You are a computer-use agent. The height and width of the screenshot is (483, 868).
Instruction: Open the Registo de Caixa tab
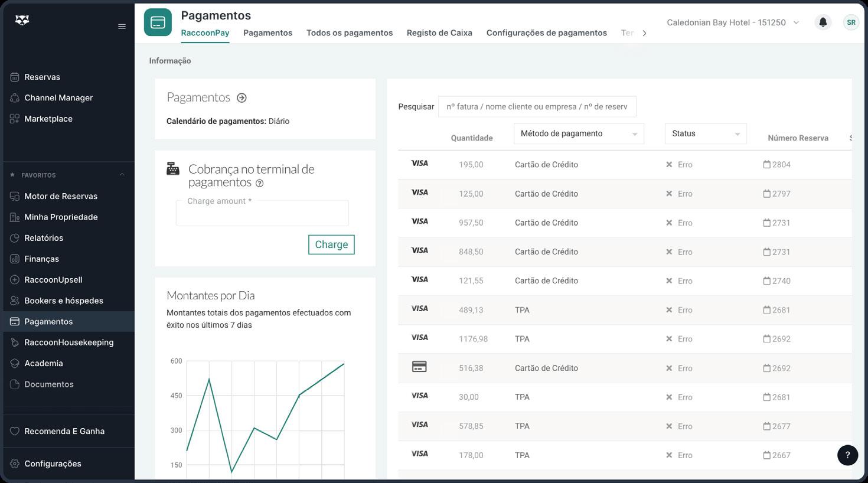point(439,33)
